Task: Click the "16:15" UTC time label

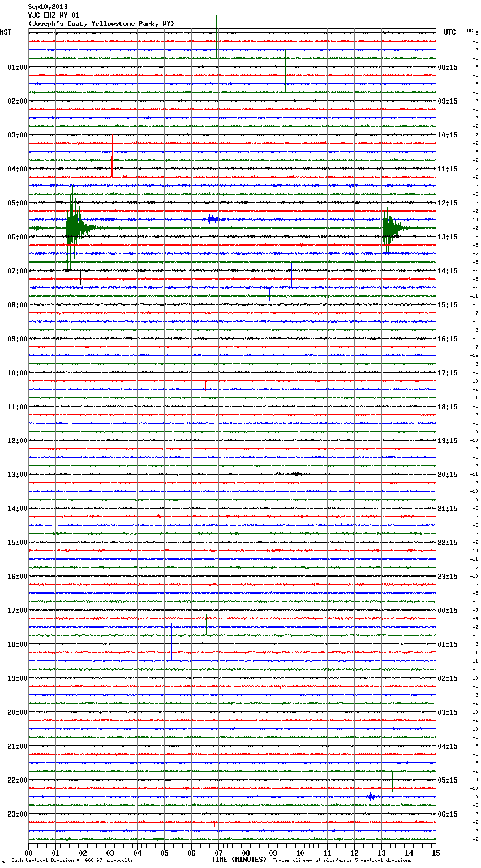Action: point(448,339)
